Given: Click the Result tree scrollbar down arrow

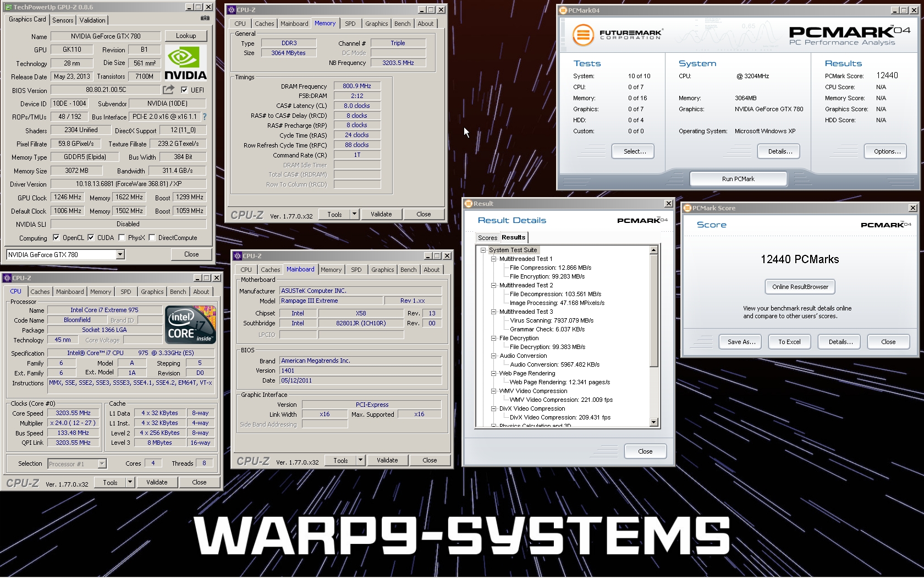Looking at the screenshot, I should (653, 422).
